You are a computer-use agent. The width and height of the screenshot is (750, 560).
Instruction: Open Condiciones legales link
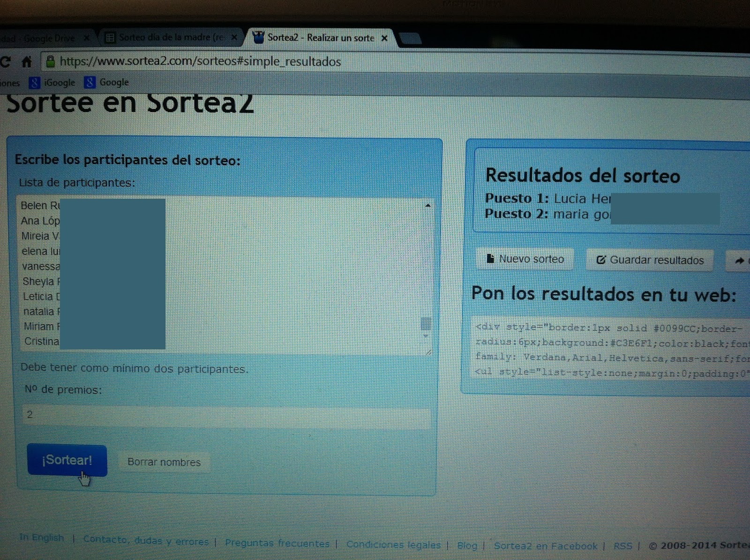click(x=393, y=545)
